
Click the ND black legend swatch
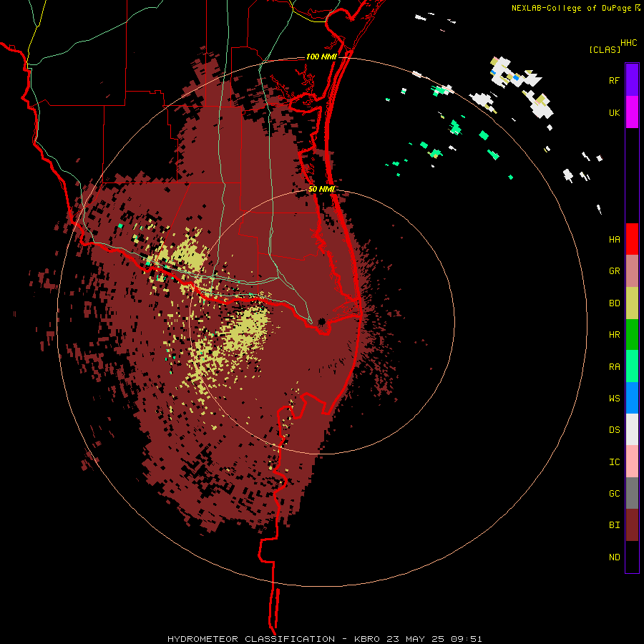coord(632,557)
